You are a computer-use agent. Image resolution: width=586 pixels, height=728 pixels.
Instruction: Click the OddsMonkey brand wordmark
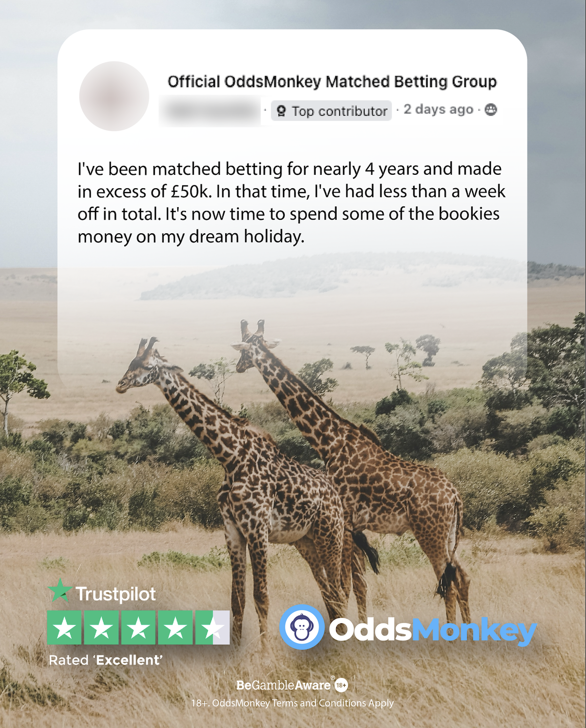pos(432,630)
